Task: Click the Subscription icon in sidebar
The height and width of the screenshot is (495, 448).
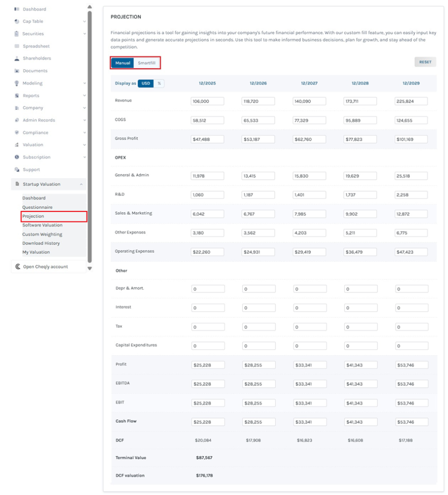Action: pyautogui.click(x=17, y=157)
